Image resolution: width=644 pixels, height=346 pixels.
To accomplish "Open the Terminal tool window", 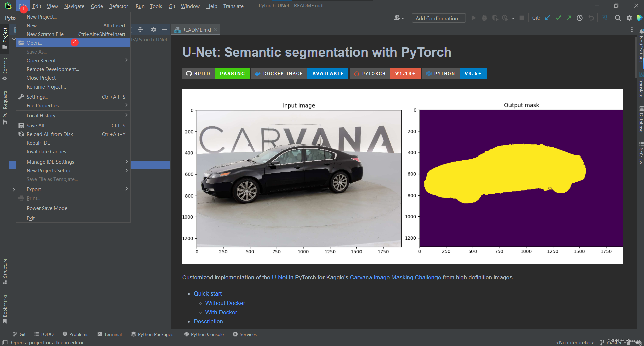I will click(x=110, y=334).
